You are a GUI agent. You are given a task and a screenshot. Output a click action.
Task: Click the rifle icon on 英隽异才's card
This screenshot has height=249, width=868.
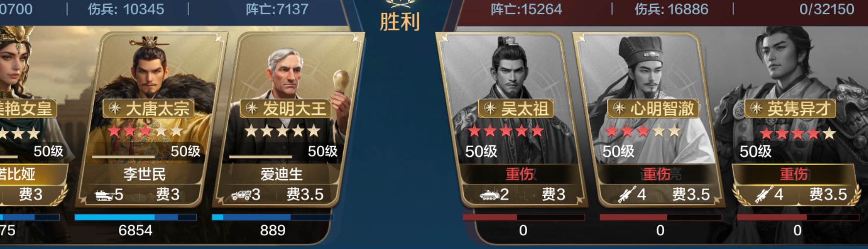(x=764, y=195)
